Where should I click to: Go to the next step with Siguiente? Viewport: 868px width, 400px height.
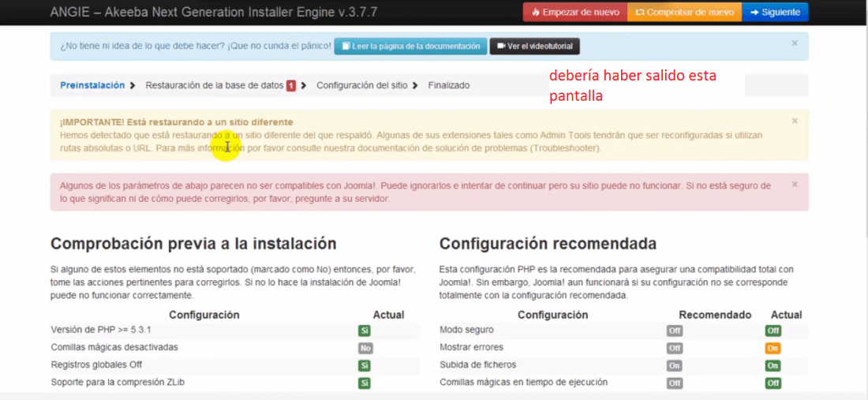click(775, 12)
